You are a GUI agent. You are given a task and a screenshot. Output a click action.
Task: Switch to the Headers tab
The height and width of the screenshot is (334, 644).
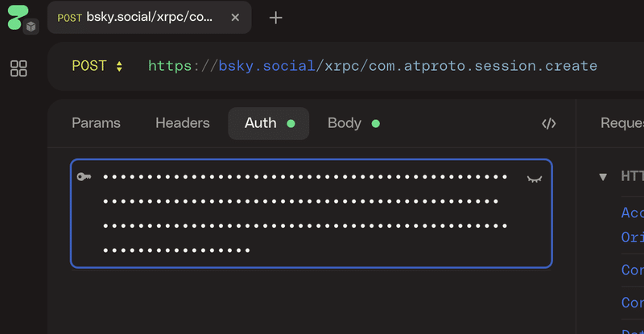183,123
